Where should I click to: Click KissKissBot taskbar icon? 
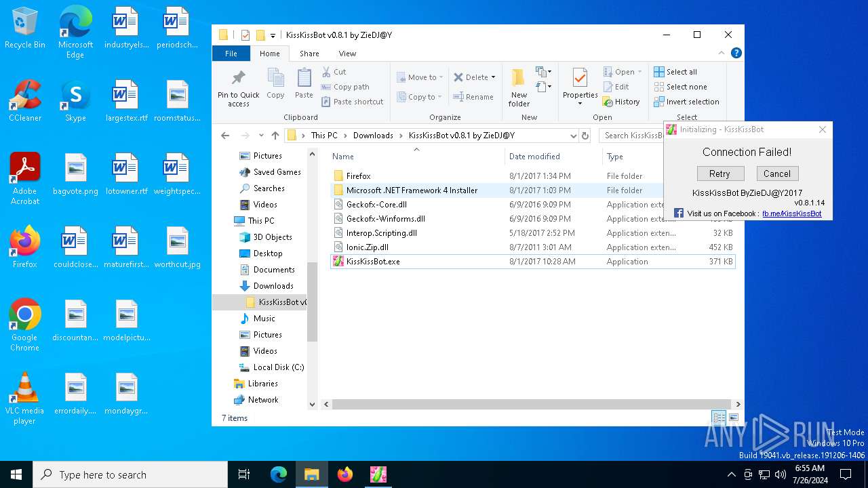click(x=378, y=474)
